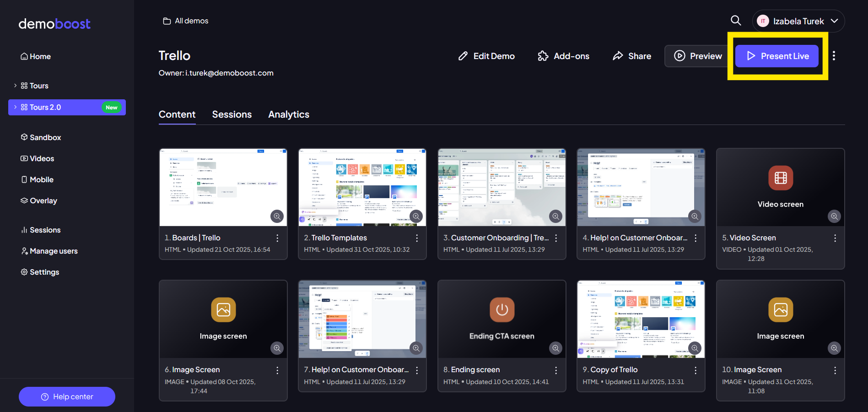Open Home in the sidebar
This screenshot has height=412, width=868.
36,56
